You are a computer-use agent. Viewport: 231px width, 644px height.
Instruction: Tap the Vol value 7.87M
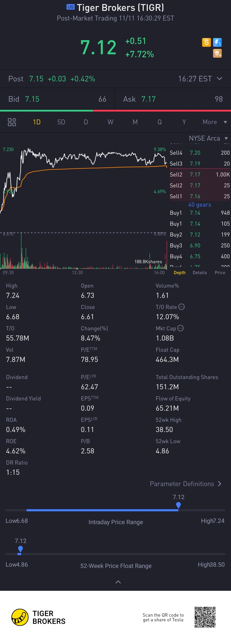click(16, 359)
